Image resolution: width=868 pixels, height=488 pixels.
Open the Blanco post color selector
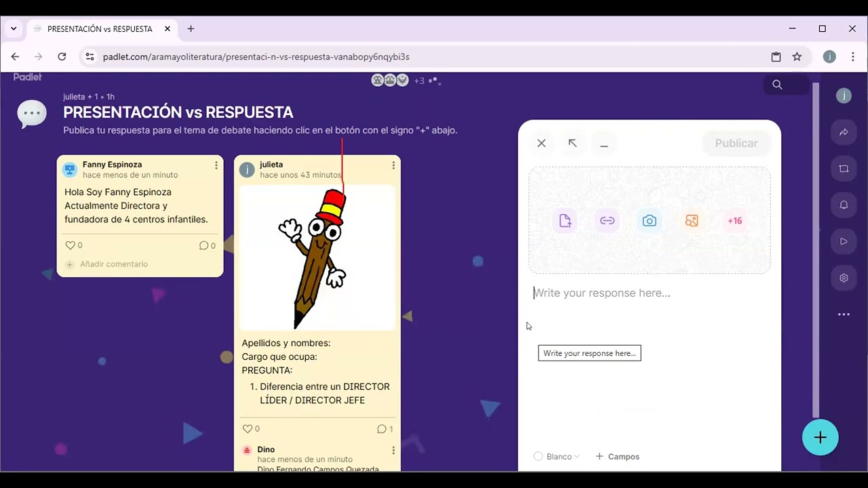tap(557, 456)
